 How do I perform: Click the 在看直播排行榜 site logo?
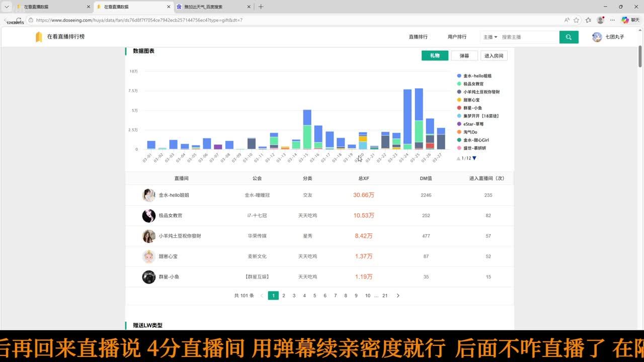pos(60,37)
